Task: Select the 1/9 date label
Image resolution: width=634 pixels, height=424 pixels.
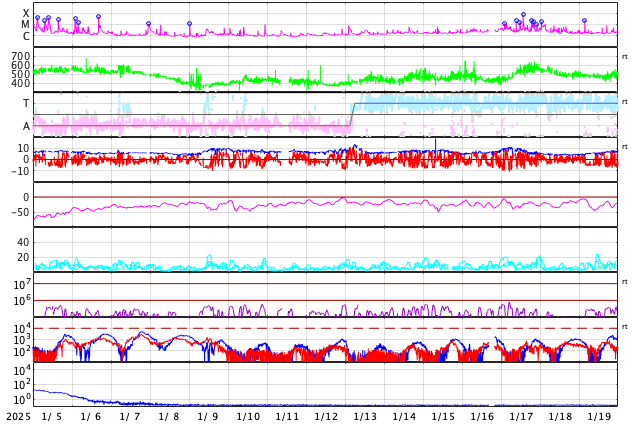Action: (208, 417)
